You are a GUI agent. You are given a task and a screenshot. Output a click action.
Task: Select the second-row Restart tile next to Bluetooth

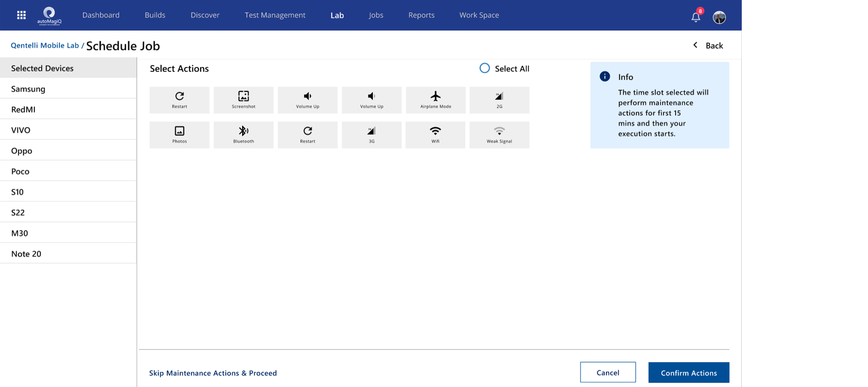point(308,135)
